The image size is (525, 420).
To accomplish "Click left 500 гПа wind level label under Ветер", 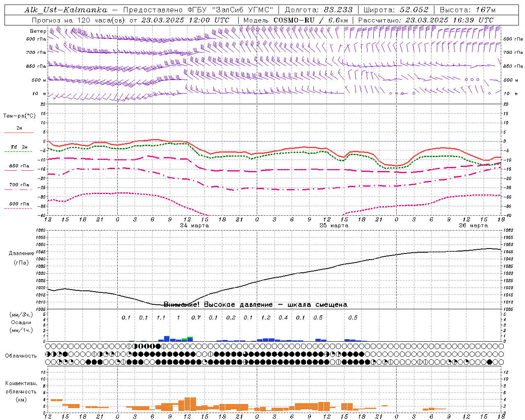I will (36, 39).
